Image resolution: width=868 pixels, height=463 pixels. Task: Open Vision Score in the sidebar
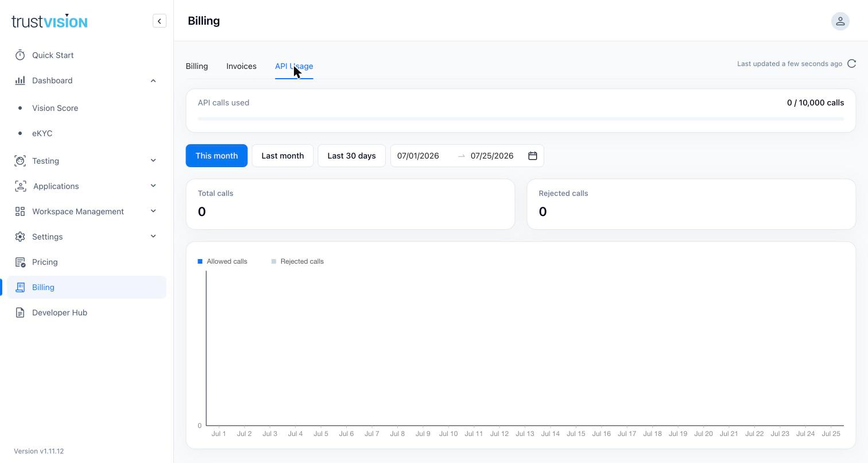pos(55,108)
